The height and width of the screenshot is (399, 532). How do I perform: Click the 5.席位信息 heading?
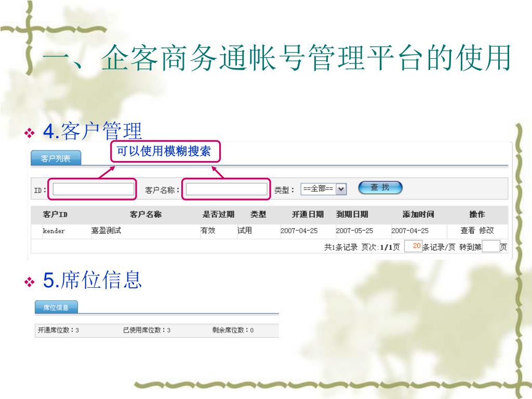coord(92,280)
